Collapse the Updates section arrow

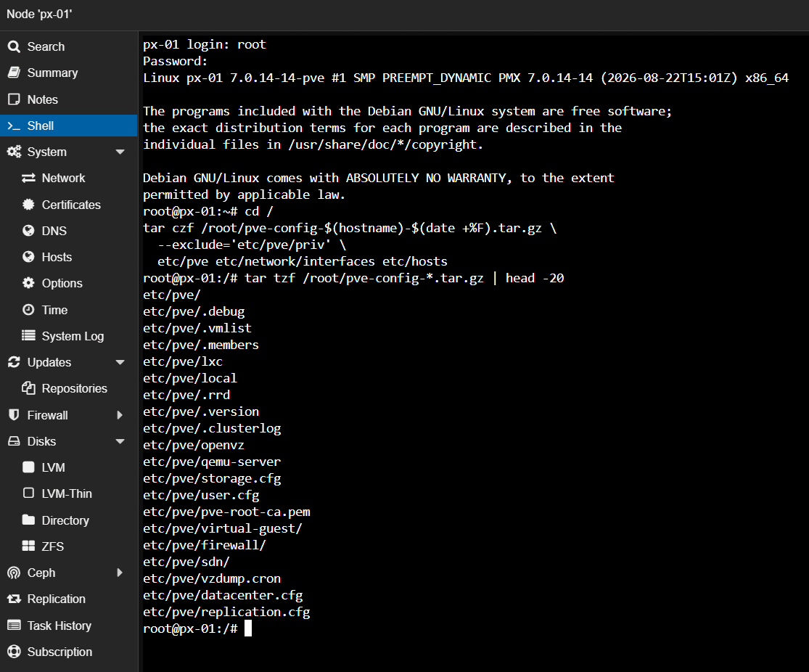click(x=120, y=362)
